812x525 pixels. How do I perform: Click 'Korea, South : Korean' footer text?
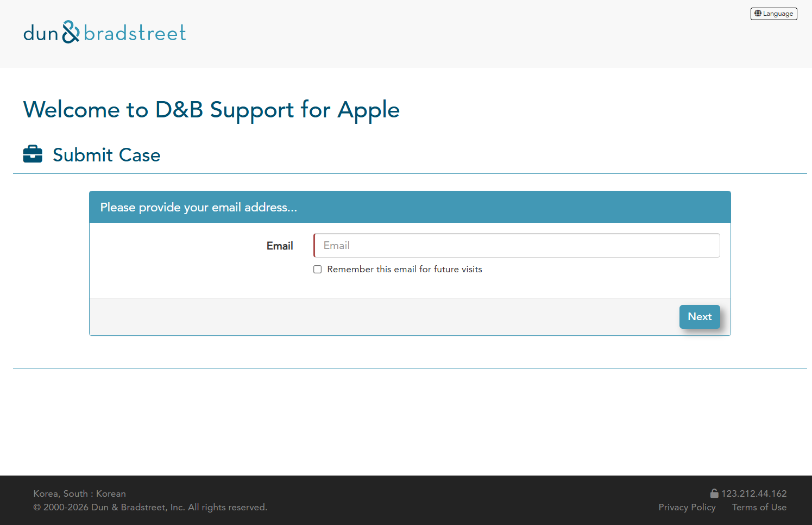[80, 493]
